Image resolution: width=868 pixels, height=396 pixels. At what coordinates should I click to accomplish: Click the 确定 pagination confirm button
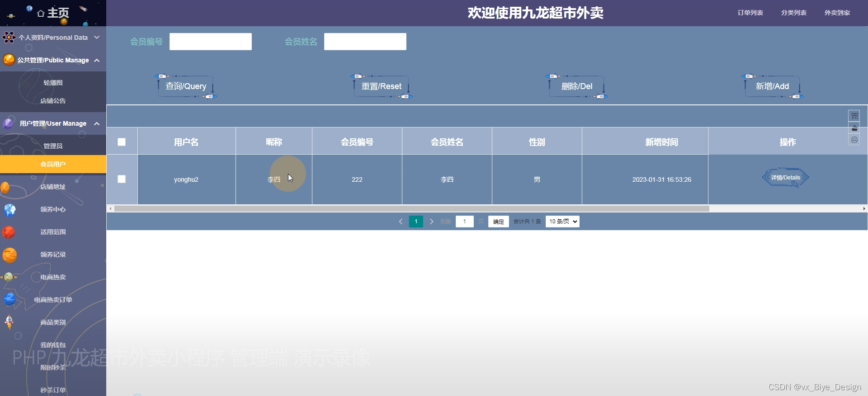pyautogui.click(x=498, y=222)
